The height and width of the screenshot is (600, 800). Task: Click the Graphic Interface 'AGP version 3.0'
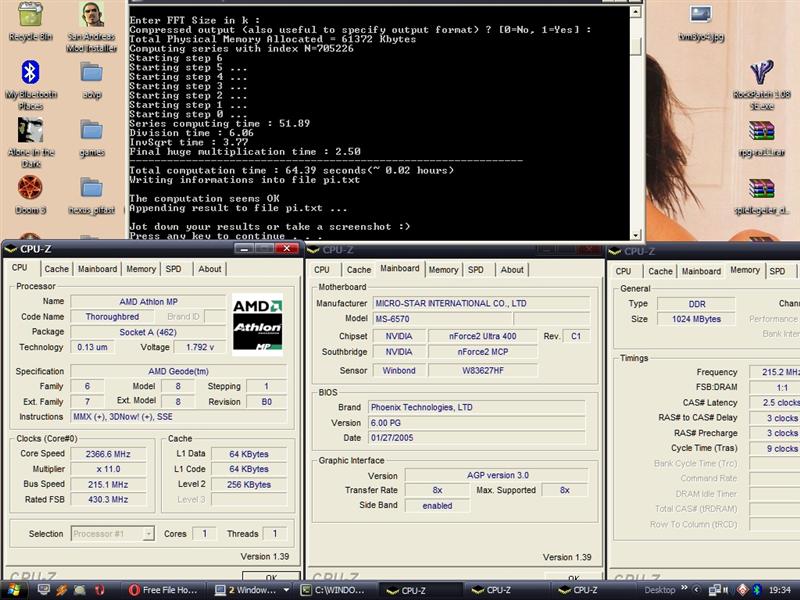click(x=497, y=475)
